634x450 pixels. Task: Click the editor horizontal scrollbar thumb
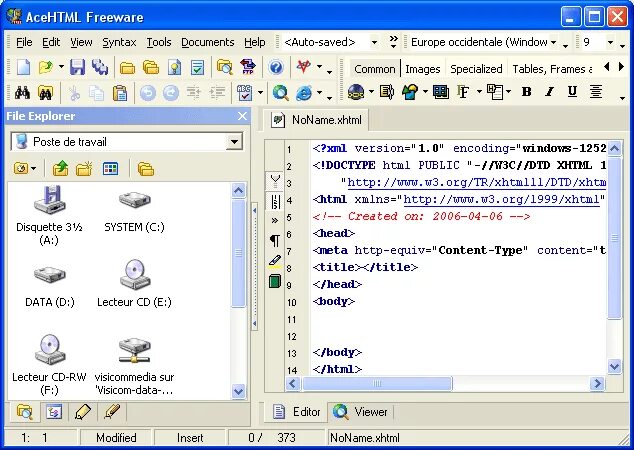point(377,383)
